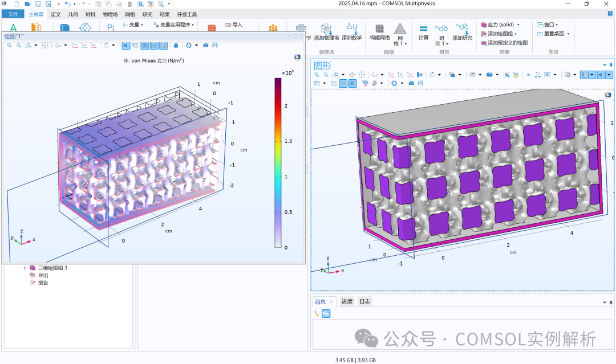
Task: Open scene light dropdown arrow in 图形 toolbar
Action: 609,75
